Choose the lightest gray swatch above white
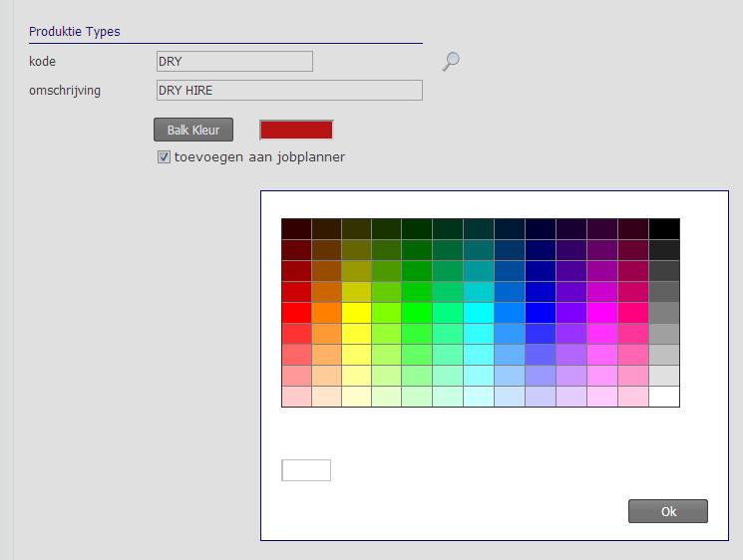743x560 pixels. pos(664,376)
